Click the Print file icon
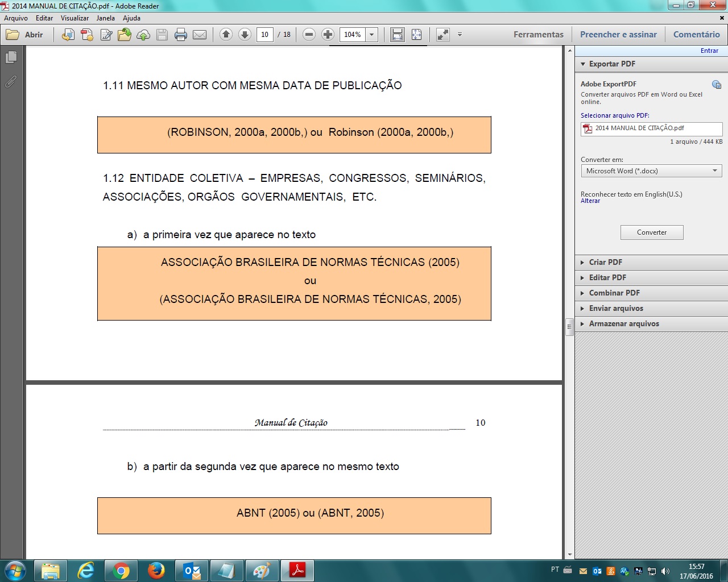728x582 pixels. click(x=181, y=35)
